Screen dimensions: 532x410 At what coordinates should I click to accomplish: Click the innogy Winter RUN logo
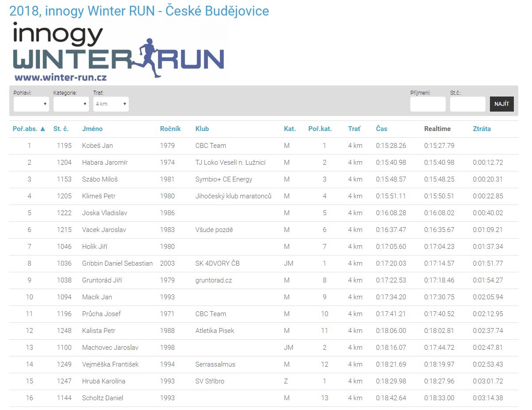(119, 51)
